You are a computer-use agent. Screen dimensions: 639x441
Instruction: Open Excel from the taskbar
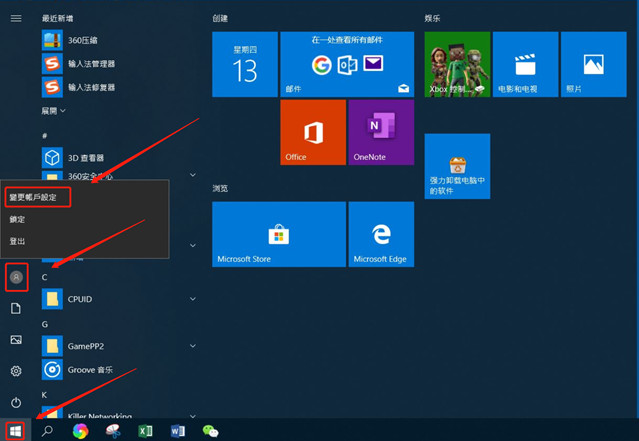pyautogui.click(x=145, y=431)
